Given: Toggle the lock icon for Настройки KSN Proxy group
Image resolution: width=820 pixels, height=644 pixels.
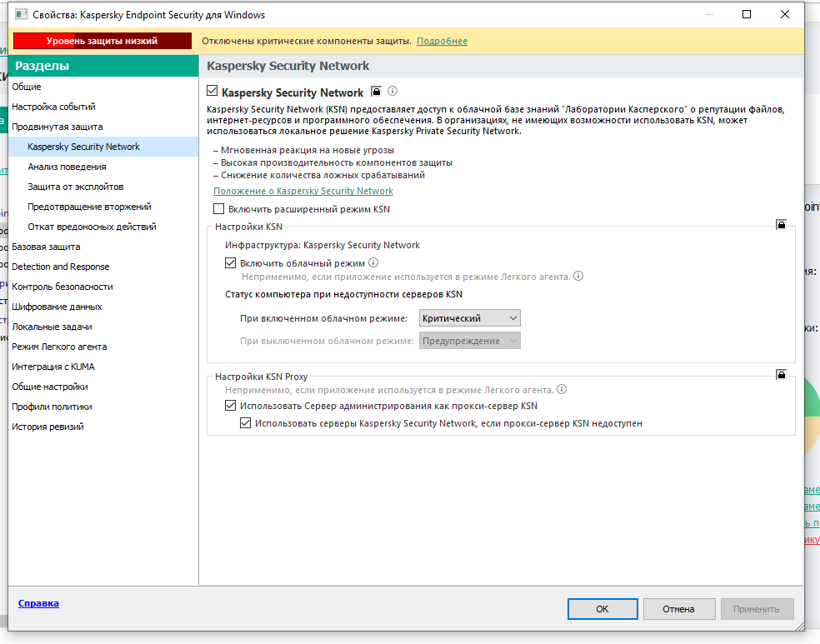Looking at the screenshot, I should 781,375.
